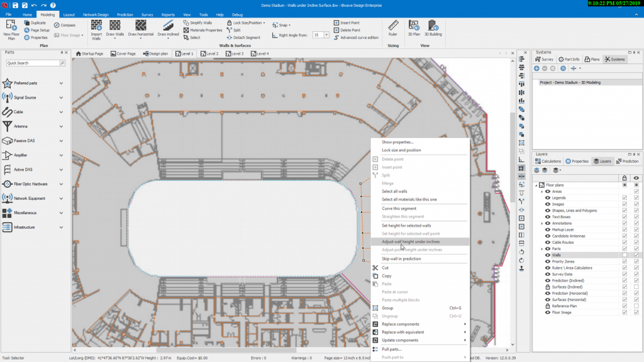Click the add system plus icon
The image size is (644, 362).
537,69
